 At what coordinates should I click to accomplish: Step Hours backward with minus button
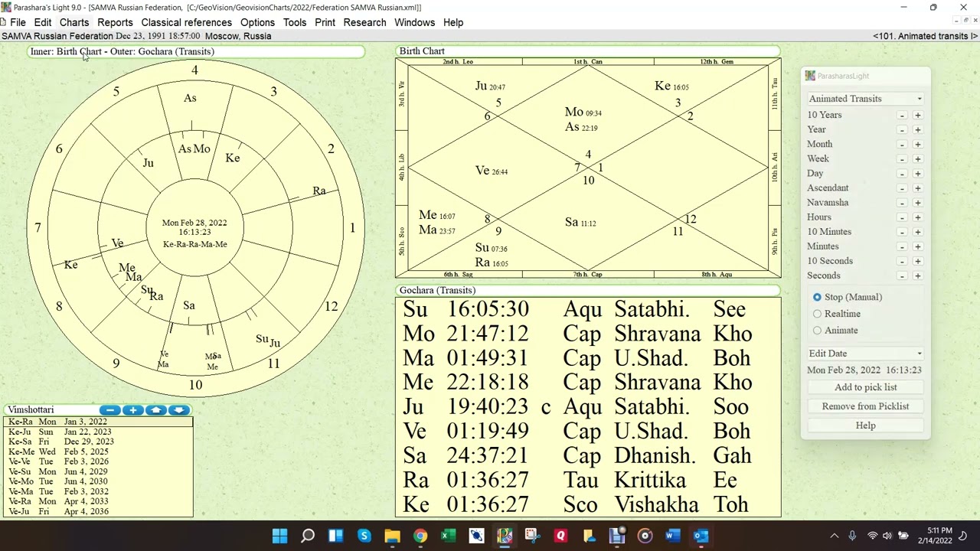click(902, 217)
